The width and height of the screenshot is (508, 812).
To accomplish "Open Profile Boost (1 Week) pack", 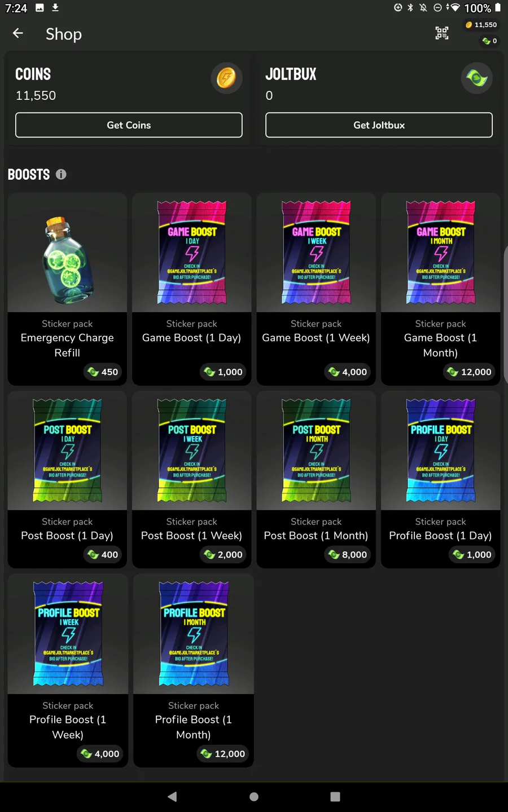I will (68, 670).
